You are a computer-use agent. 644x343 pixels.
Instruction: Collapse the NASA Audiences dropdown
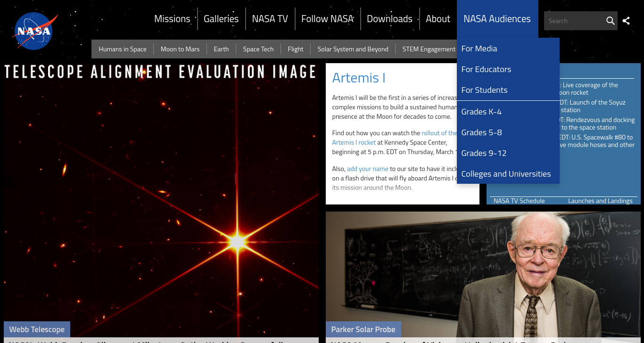click(x=497, y=19)
